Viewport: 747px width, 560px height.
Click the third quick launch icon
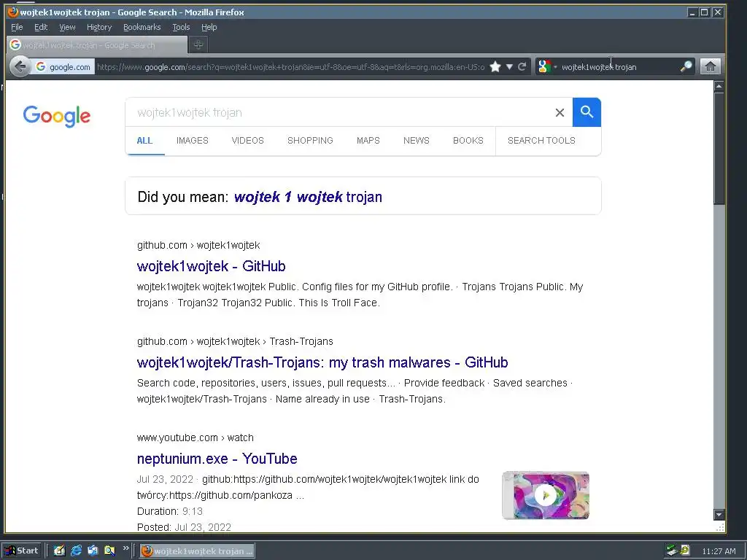(93, 551)
